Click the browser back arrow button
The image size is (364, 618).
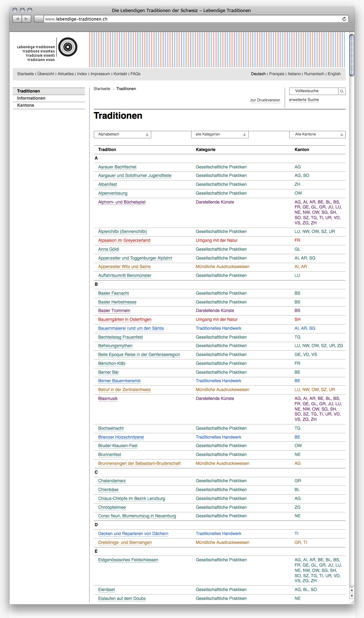[17, 19]
